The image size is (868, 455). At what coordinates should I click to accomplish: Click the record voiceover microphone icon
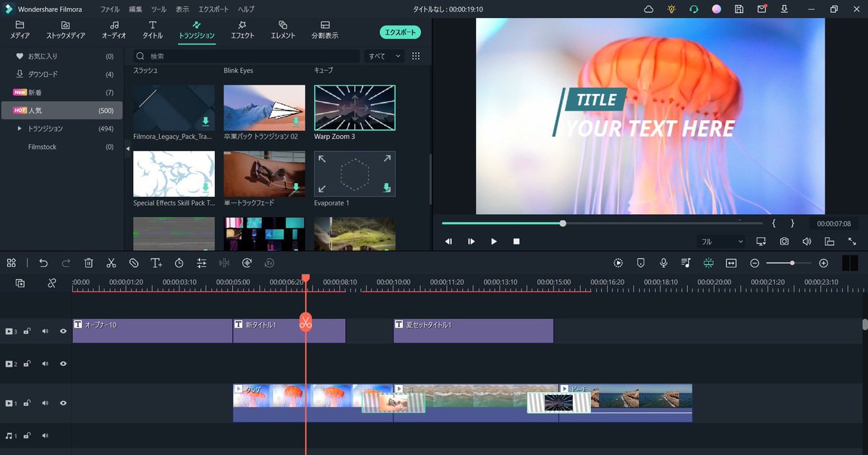pyautogui.click(x=663, y=263)
